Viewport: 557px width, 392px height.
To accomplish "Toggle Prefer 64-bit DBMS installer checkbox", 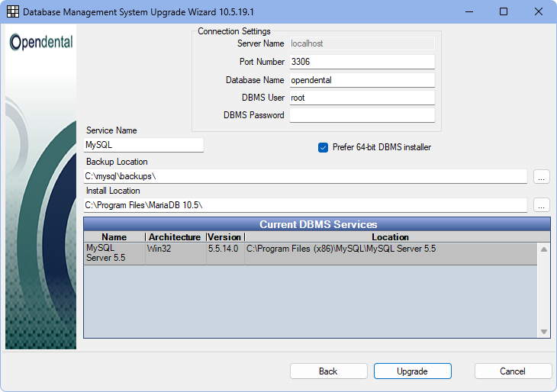I will (323, 147).
